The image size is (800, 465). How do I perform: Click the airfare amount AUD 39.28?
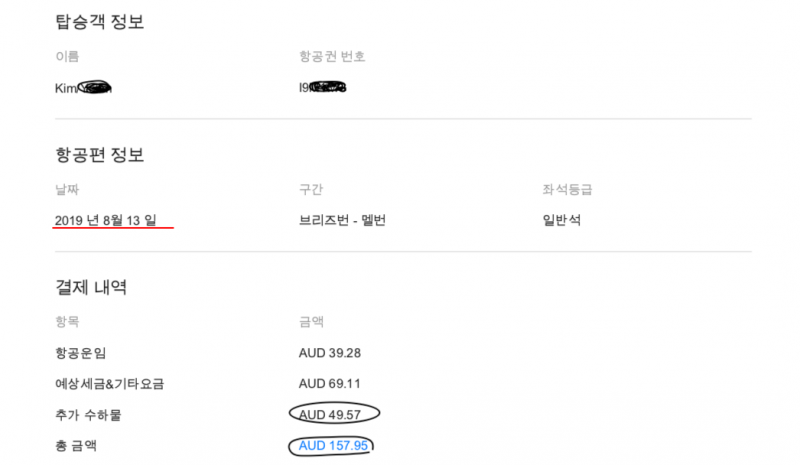pyautogui.click(x=330, y=353)
